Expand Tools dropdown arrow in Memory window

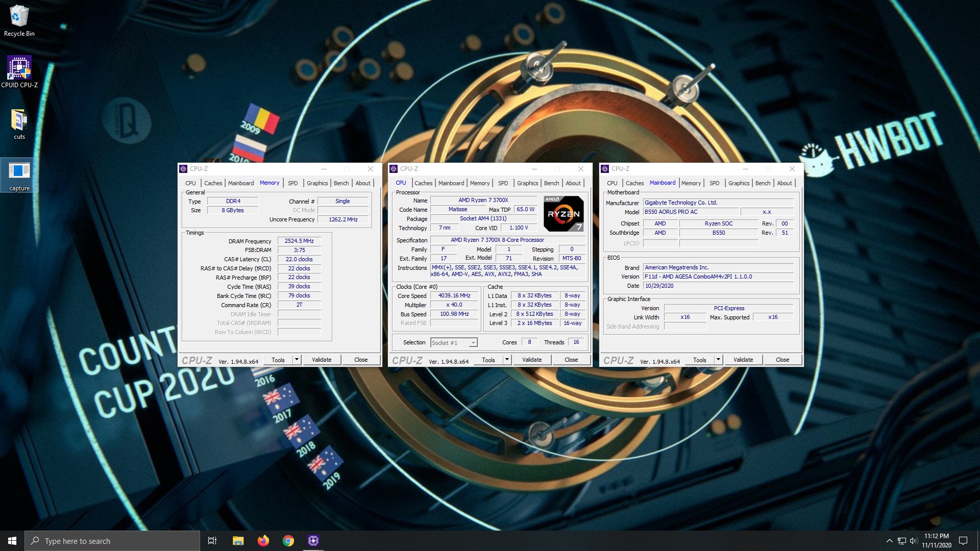[297, 360]
